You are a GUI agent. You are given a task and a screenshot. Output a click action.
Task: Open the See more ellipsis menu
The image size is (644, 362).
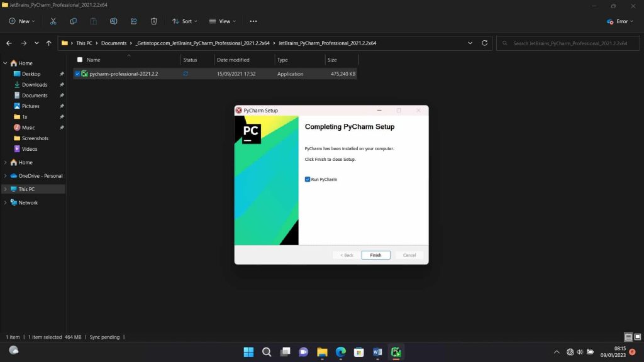[x=253, y=21]
